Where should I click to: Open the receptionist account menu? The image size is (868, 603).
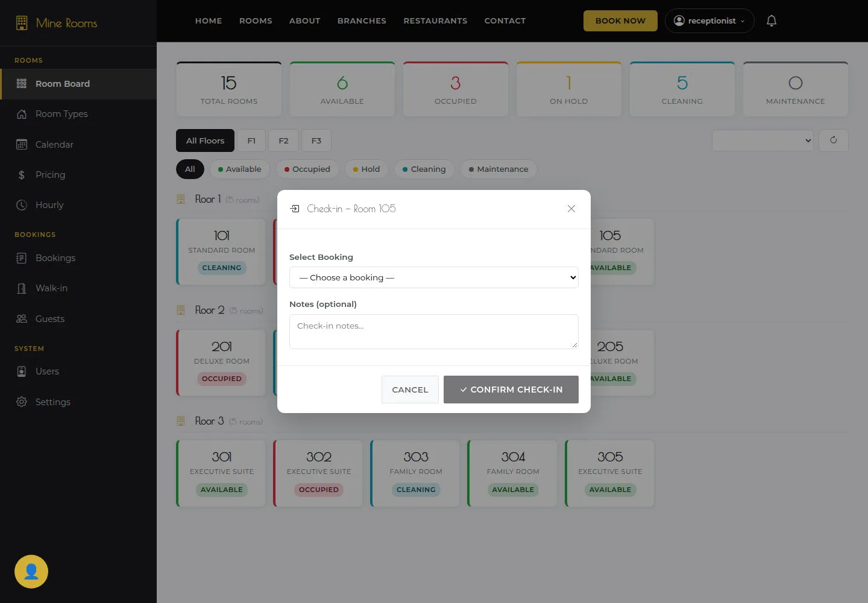[x=709, y=21]
